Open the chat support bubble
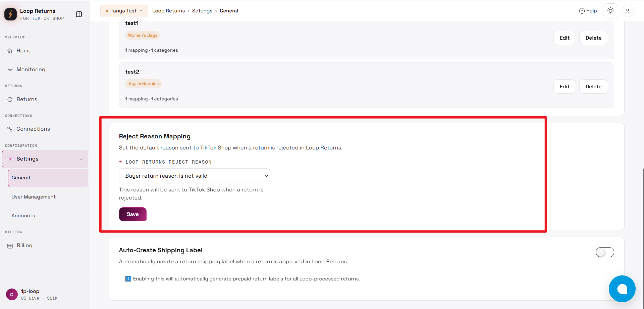 point(622,289)
